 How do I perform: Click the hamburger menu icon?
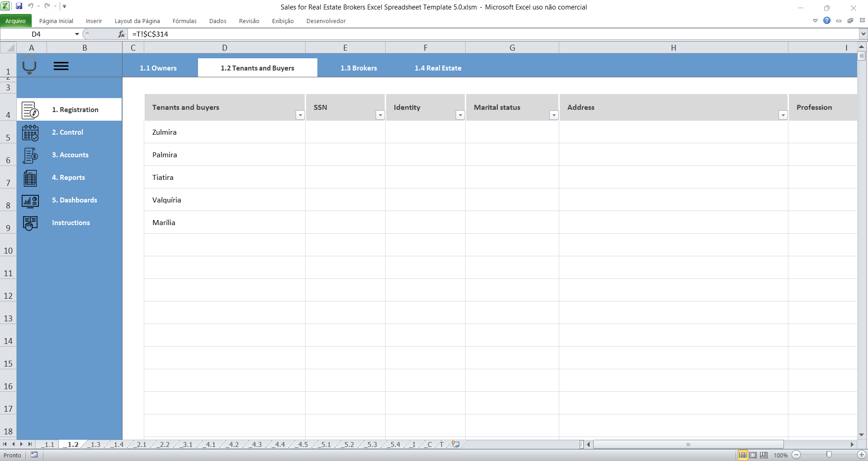pos(61,66)
